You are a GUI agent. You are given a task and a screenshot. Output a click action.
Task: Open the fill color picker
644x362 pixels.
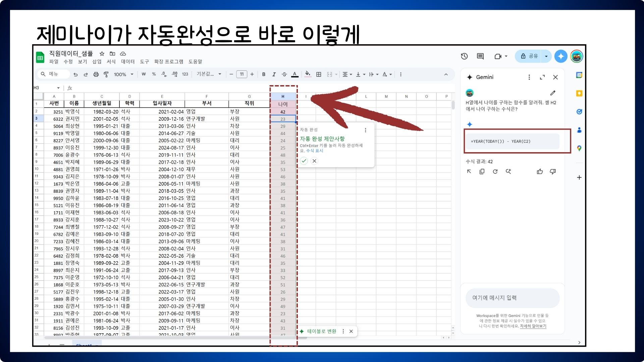[308, 74]
